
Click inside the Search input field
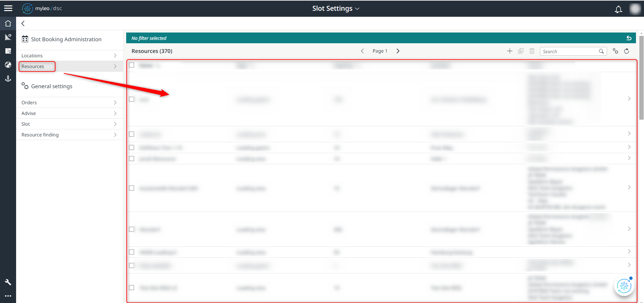tap(571, 51)
